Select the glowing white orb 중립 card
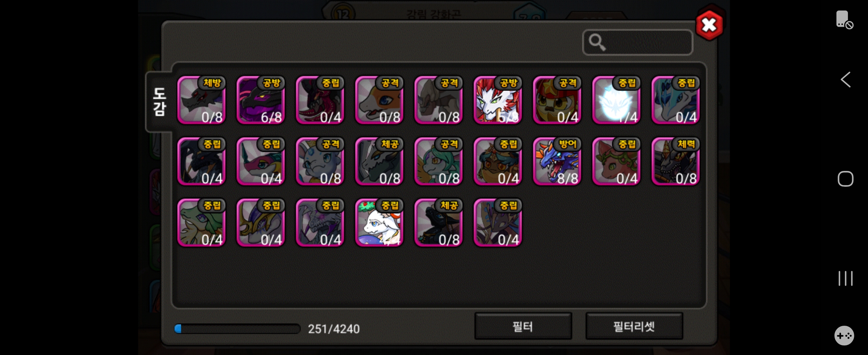 tap(616, 100)
